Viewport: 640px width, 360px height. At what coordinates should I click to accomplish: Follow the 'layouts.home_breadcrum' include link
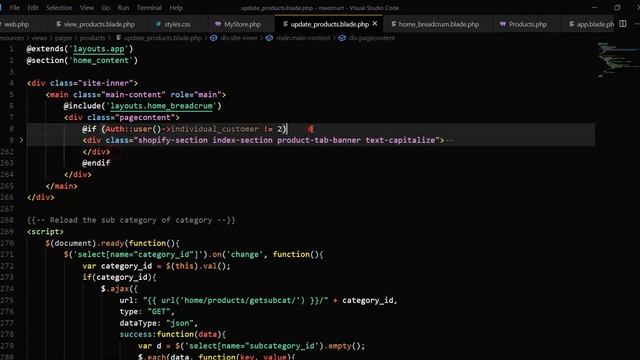[161, 106]
